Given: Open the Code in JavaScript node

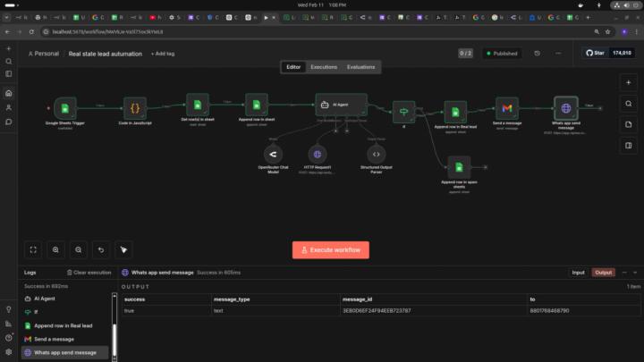Looking at the screenshot, I should [x=135, y=108].
